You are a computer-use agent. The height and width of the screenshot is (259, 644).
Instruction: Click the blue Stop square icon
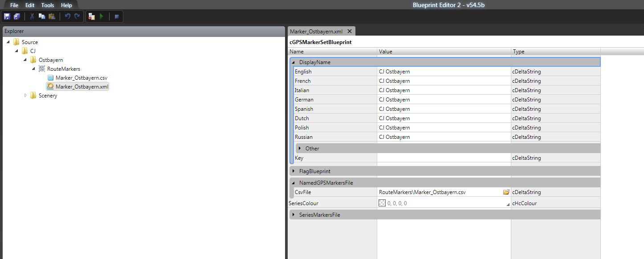click(117, 16)
